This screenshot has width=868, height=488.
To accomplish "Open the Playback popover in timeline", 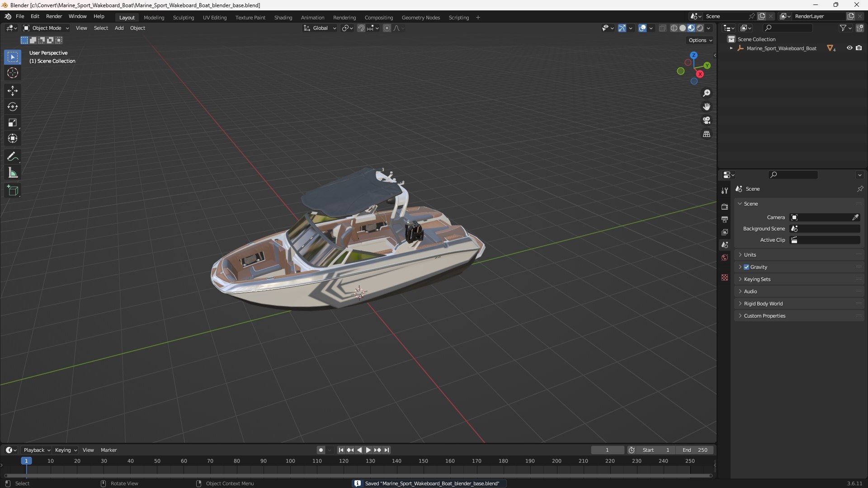I will (37, 450).
